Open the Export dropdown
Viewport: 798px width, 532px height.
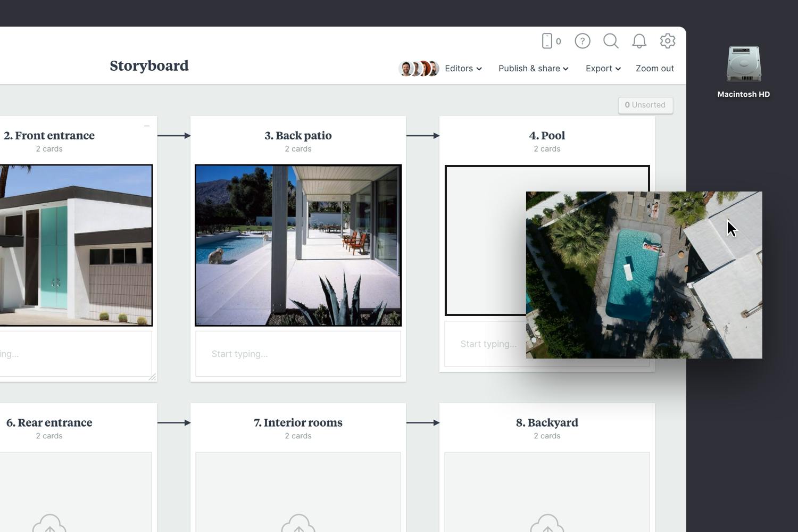[x=602, y=68]
